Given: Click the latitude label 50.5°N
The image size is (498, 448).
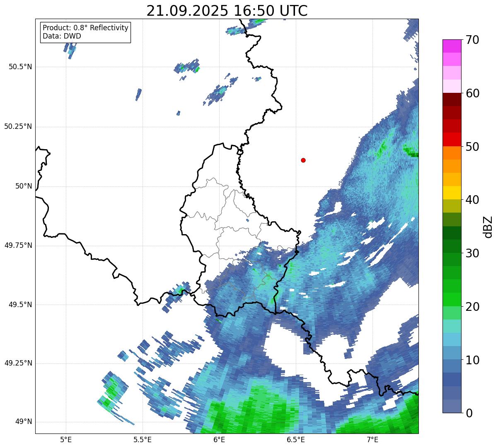Looking at the screenshot, I should (x=20, y=67).
